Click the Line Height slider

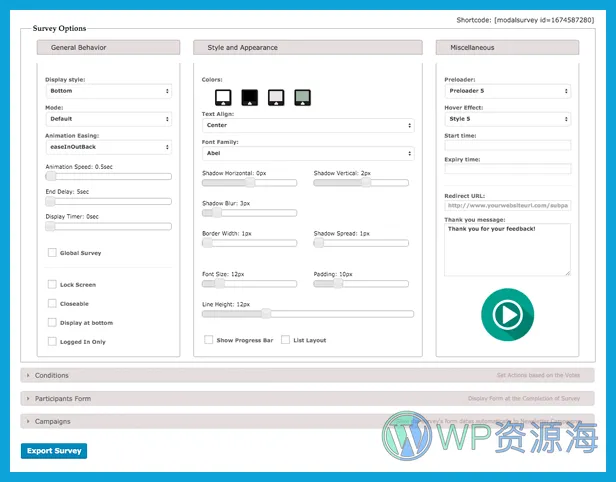308,314
